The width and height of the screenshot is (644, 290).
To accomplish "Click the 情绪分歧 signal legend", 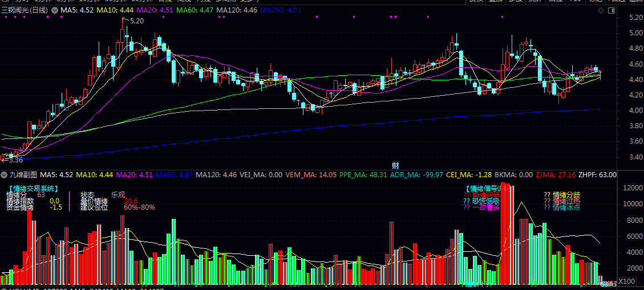I will [562, 195].
